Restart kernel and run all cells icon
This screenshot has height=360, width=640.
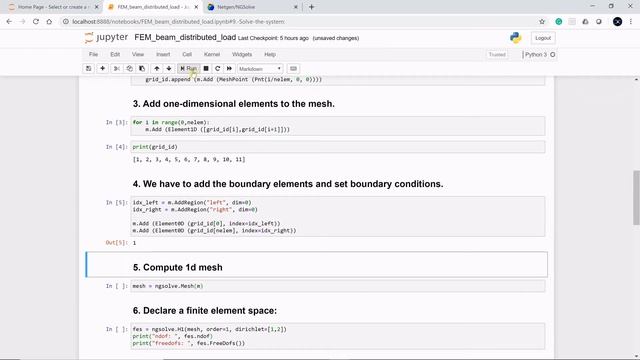point(229,69)
